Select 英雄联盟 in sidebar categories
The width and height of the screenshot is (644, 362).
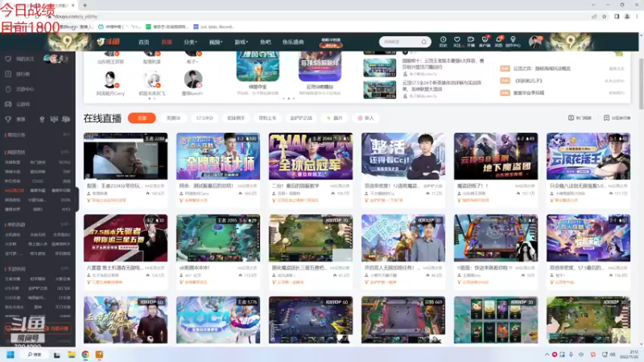coord(12,162)
